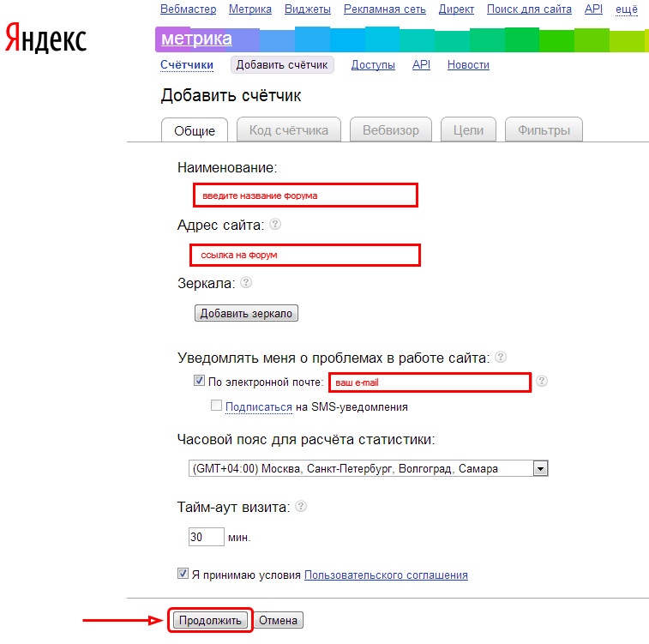The height and width of the screenshot is (644, 649).
Task: Click the Яндекс logo
Action: (x=45, y=38)
